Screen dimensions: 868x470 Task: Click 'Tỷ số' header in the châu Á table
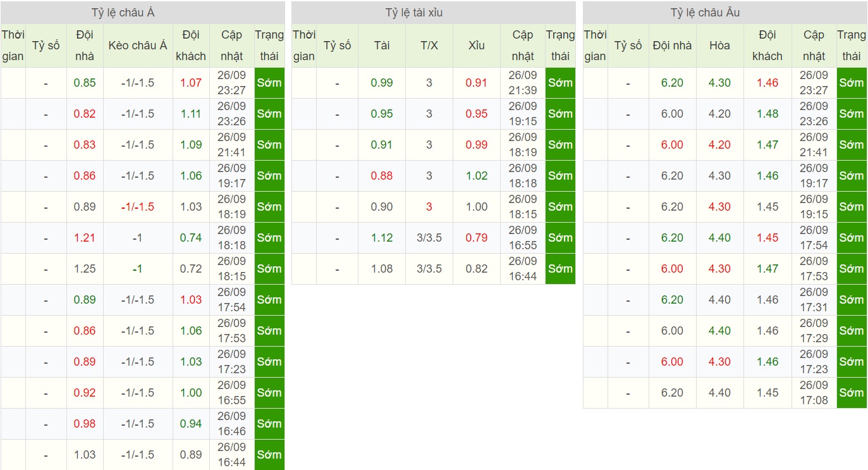point(46,46)
